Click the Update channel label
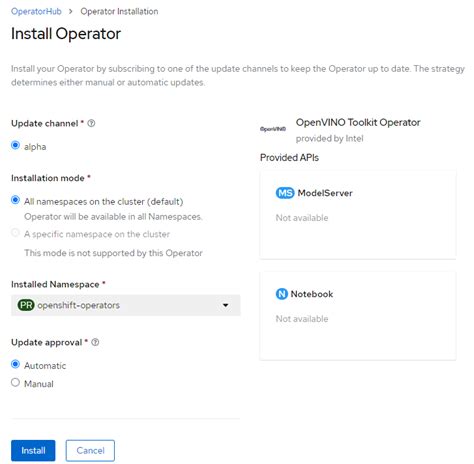 tap(45, 123)
